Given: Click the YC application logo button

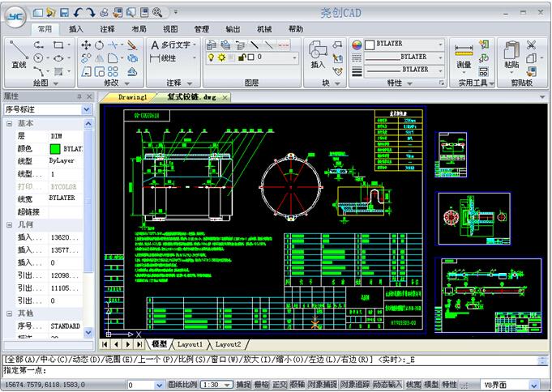Looking at the screenshot, I should click(16, 16).
